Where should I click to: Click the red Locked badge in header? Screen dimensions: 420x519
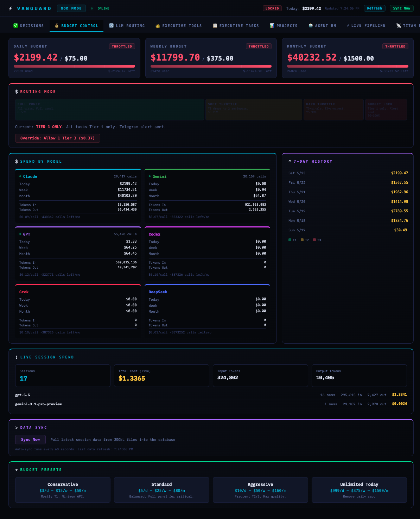click(x=272, y=8)
